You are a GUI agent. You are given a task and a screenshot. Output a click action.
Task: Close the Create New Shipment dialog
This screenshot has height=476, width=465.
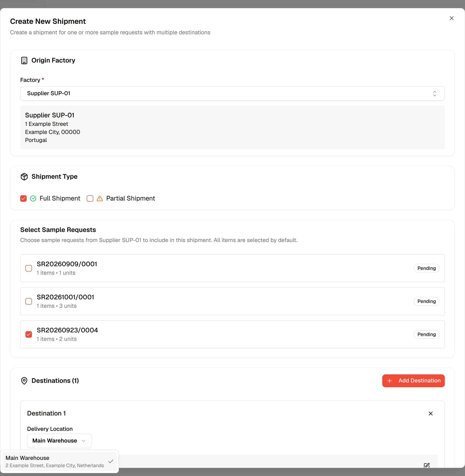[x=451, y=18]
